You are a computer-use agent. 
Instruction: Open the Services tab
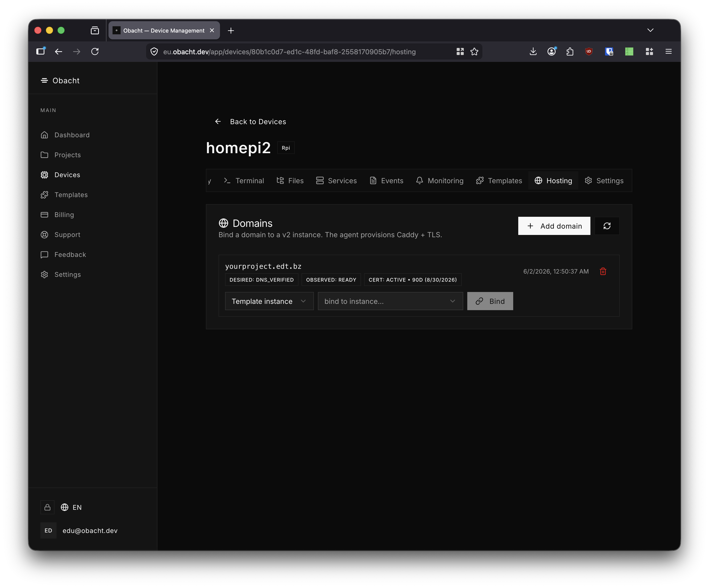pos(336,181)
